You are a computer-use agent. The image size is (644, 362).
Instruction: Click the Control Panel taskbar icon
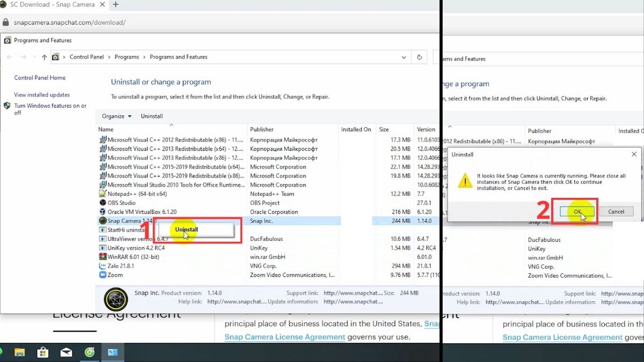113,352
